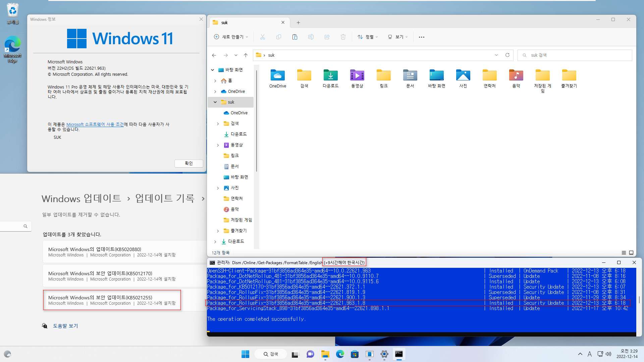Open Microsoft Edge desktop shortcut

point(12,49)
